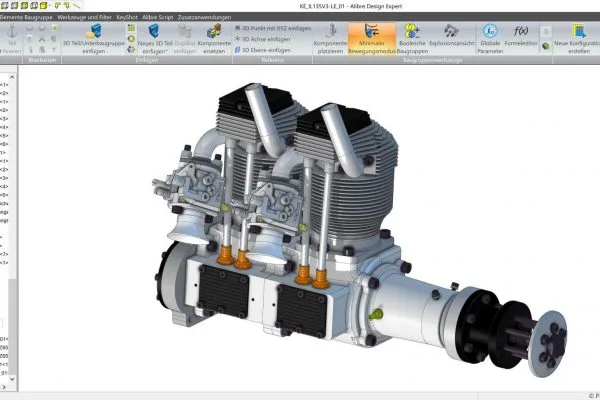600x400 pixels.
Task: Click 'Komponente ersetzen' icon
Action: point(214,31)
